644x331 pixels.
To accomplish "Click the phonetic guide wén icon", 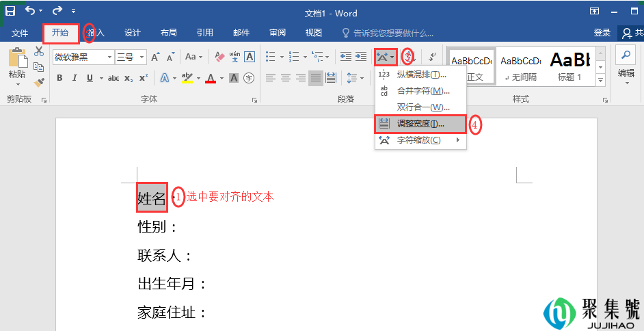I will (x=235, y=57).
